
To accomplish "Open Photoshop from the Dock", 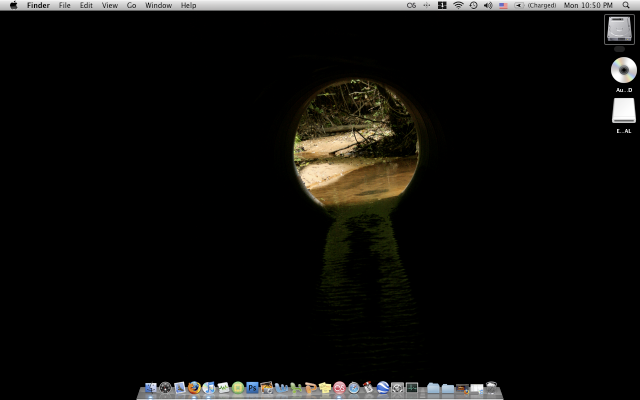I will [x=253, y=388].
